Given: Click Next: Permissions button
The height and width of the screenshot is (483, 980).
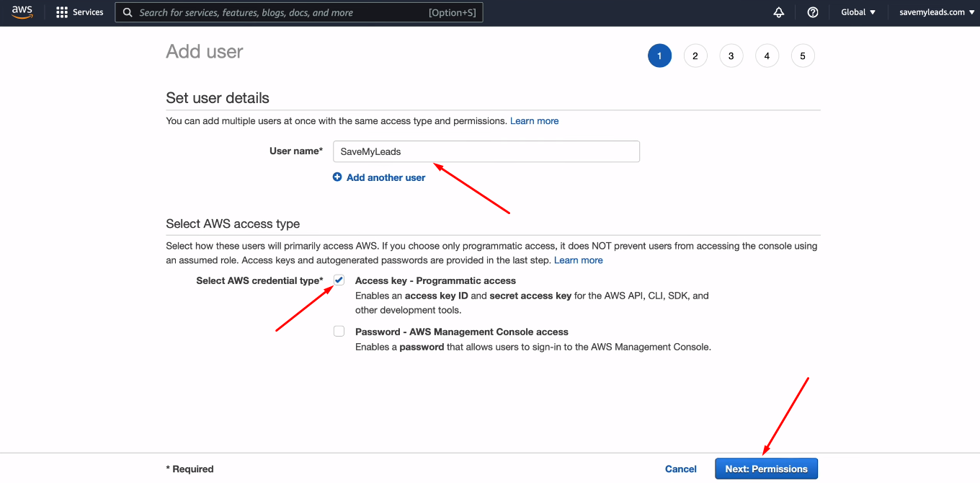Looking at the screenshot, I should pyautogui.click(x=767, y=469).
